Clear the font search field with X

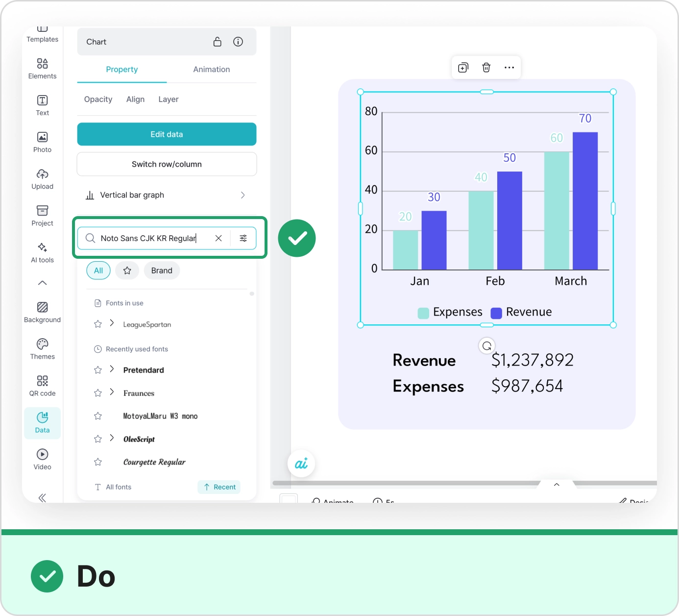pos(218,238)
